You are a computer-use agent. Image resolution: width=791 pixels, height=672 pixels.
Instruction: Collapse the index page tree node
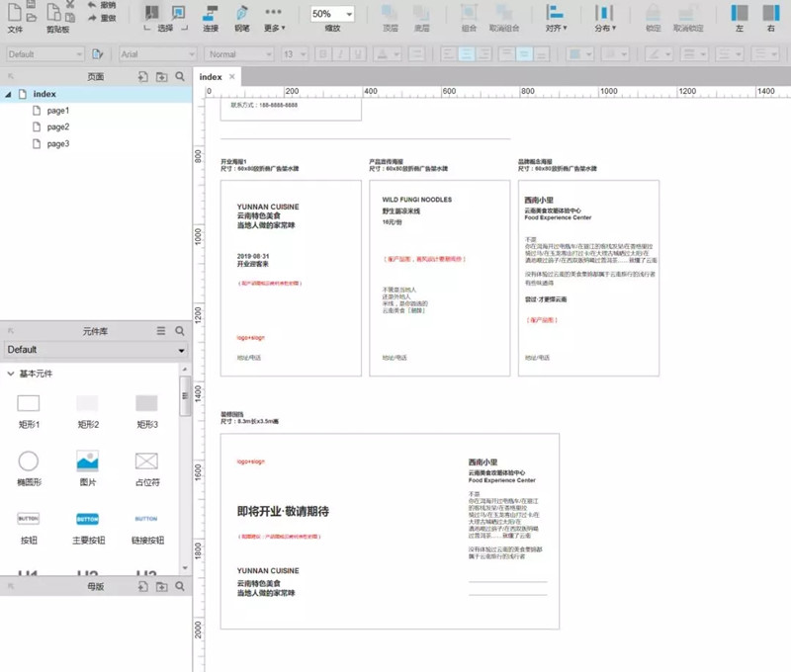(x=9, y=94)
